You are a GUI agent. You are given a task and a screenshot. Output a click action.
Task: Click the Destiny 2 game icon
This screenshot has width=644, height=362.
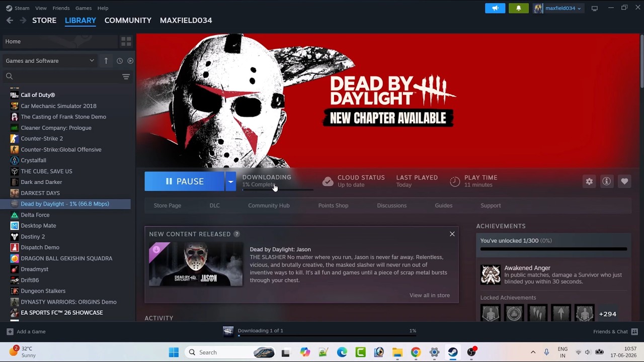15,236
